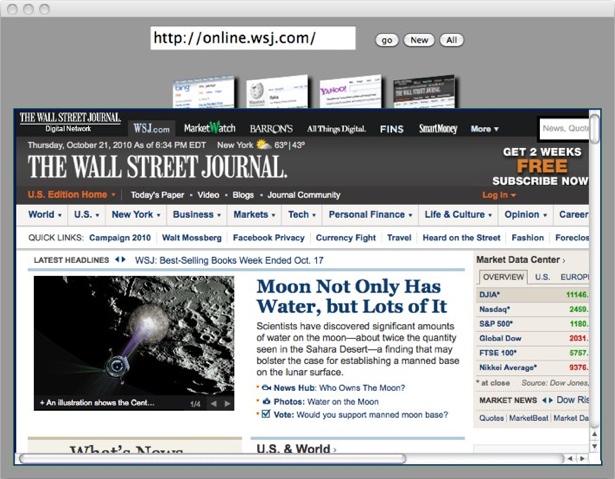Open Today's Paper link
The width and height of the screenshot is (615, 479).
(x=157, y=195)
